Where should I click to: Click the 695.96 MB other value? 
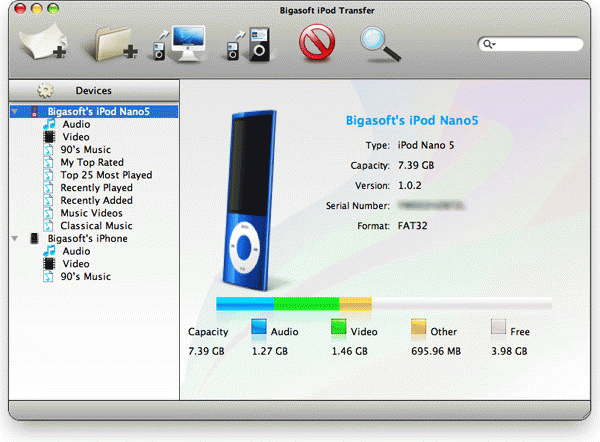click(436, 351)
